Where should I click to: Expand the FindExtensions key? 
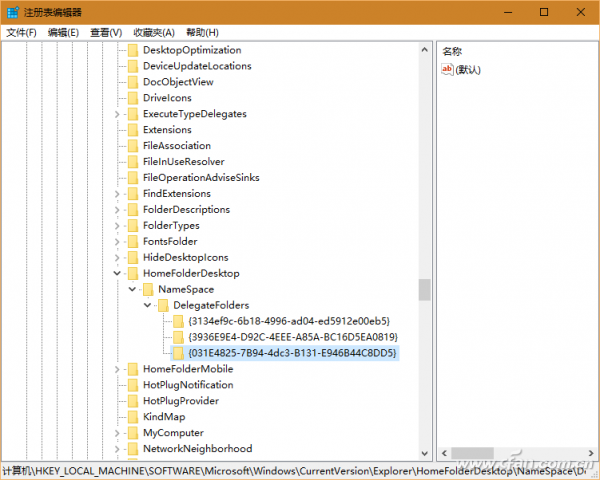click(x=117, y=194)
